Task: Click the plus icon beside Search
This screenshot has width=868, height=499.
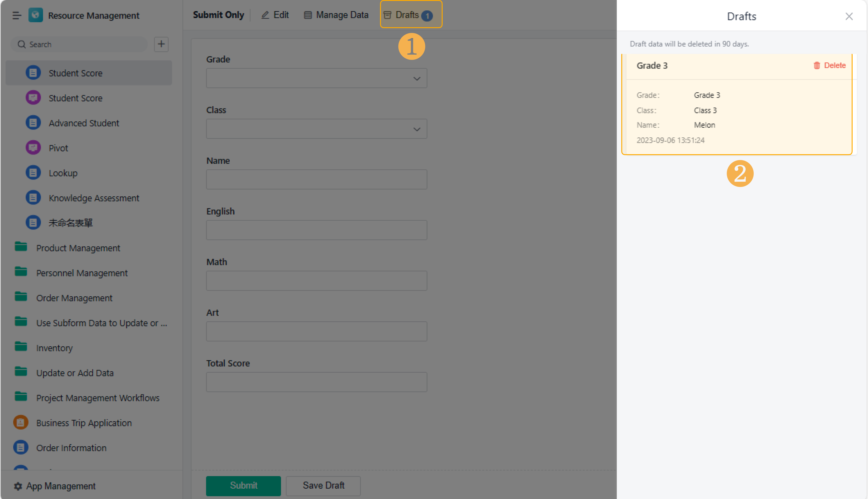Action: coord(161,44)
